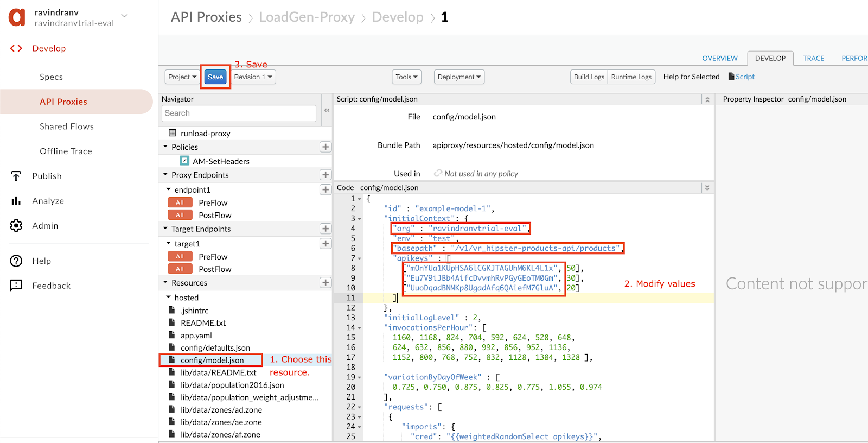The width and height of the screenshot is (868, 443).
Task: Click the runload-proxy document icon
Action: [173, 133]
